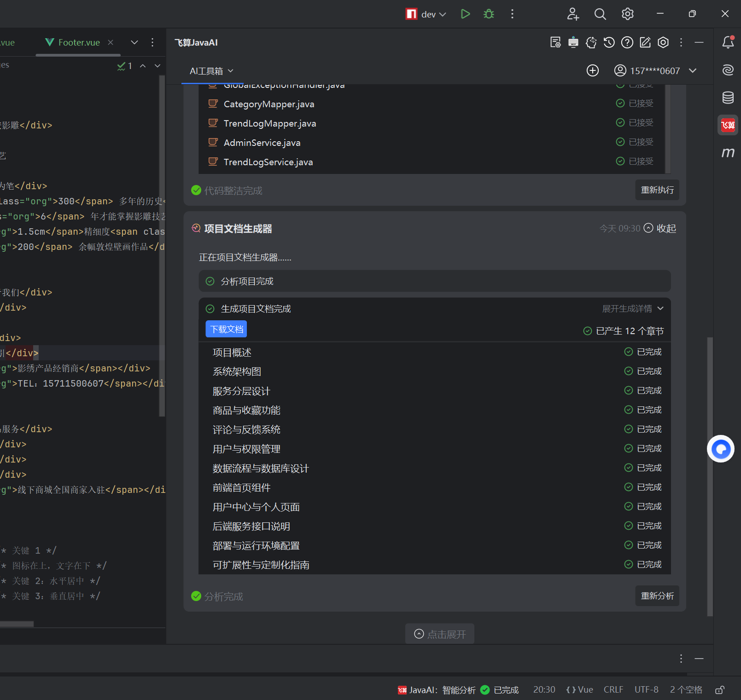Click the robot assistant icon in the 飞算JavaAI toolbar
The height and width of the screenshot is (700, 741).
click(573, 42)
